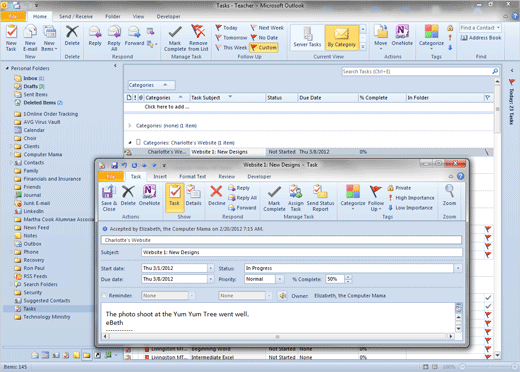Toggle High Importance in task window
Viewport: 520px width, 372px height.
411,198
